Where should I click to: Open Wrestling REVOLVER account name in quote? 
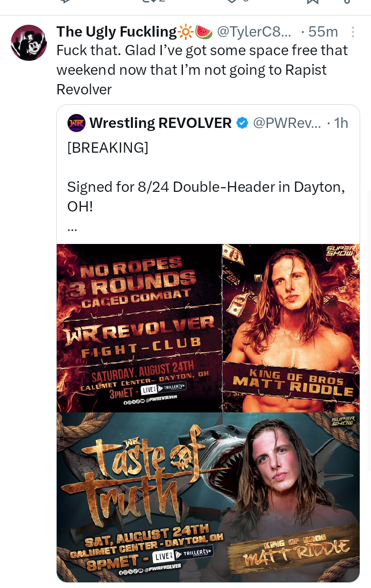pos(160,123)
